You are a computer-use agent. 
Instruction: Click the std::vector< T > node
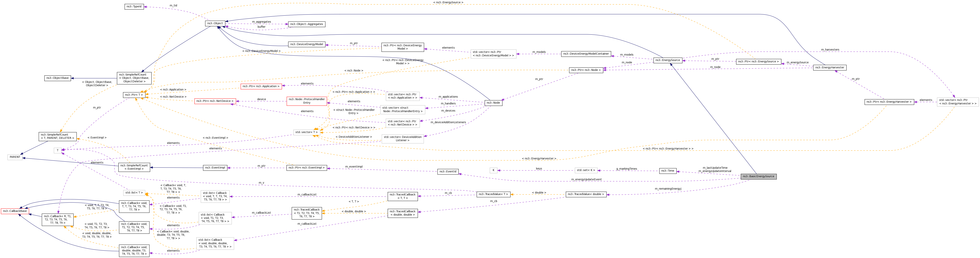tap(306, 133)
